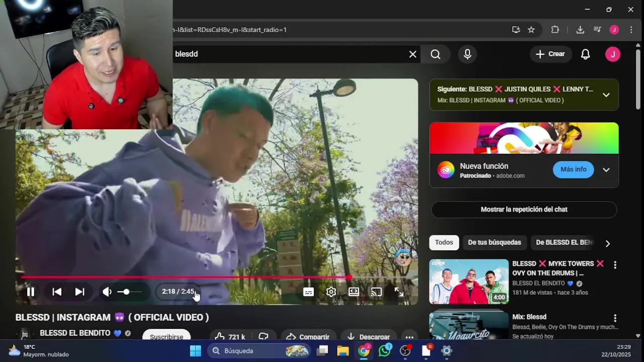Open File Explorer from the taskbar
The image size is (644, 362).
point(343,350)
